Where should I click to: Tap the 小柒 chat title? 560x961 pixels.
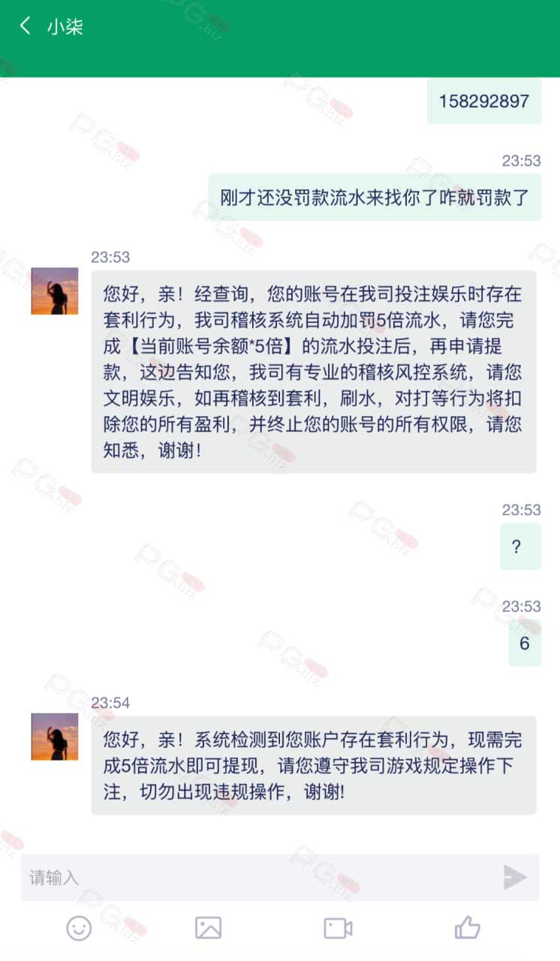pos(65,27)
